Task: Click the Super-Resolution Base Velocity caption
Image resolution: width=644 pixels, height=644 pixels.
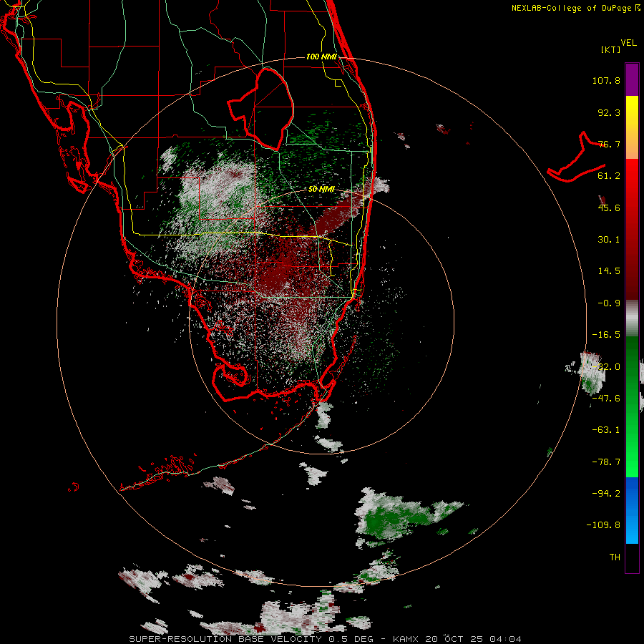Action: pyautogui.click(x=325, y=639)
